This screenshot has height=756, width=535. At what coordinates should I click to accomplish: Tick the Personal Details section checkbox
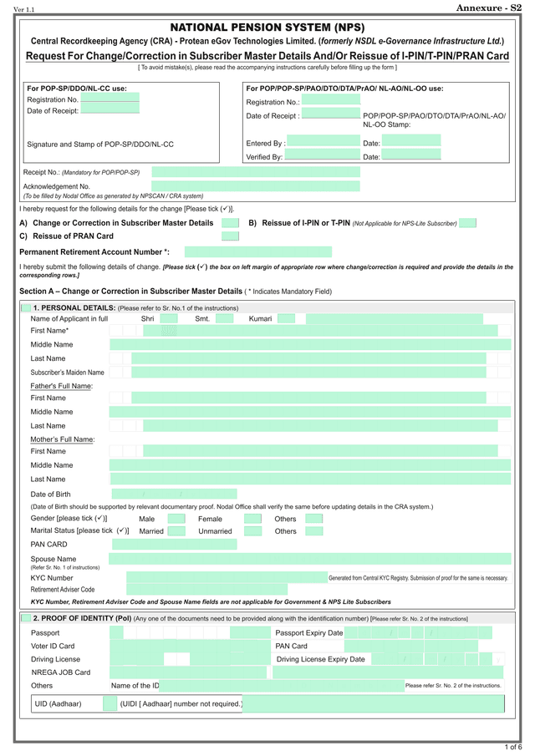point(26,308)
